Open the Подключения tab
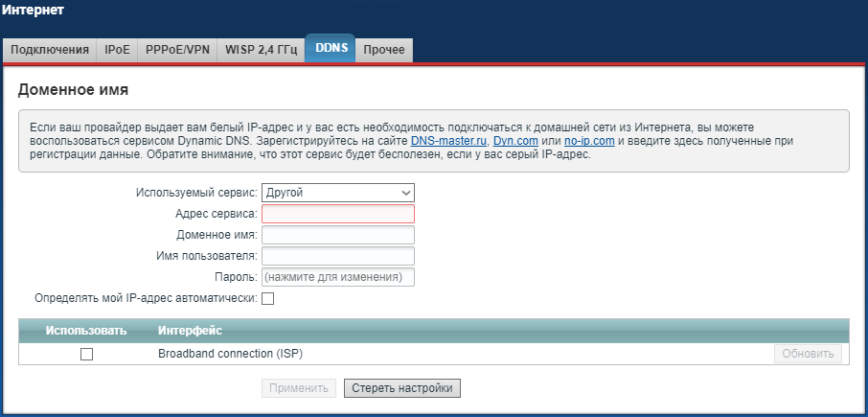 pyautogui.click(x=50, y=50)
